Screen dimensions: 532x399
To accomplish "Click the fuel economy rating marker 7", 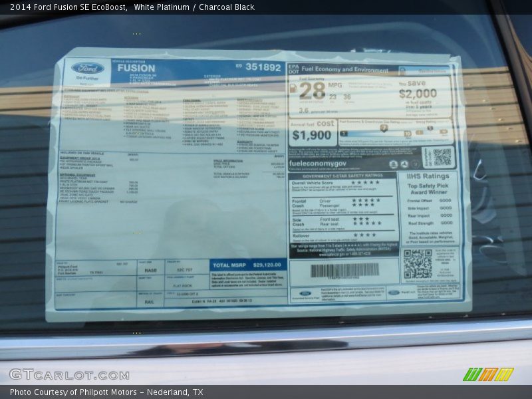I will (x=384, y=128).
